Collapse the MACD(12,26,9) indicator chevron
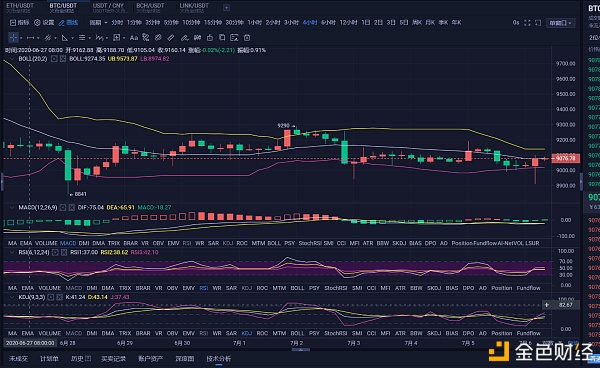This screenshot has width=600, height=368. click(12, 208)
